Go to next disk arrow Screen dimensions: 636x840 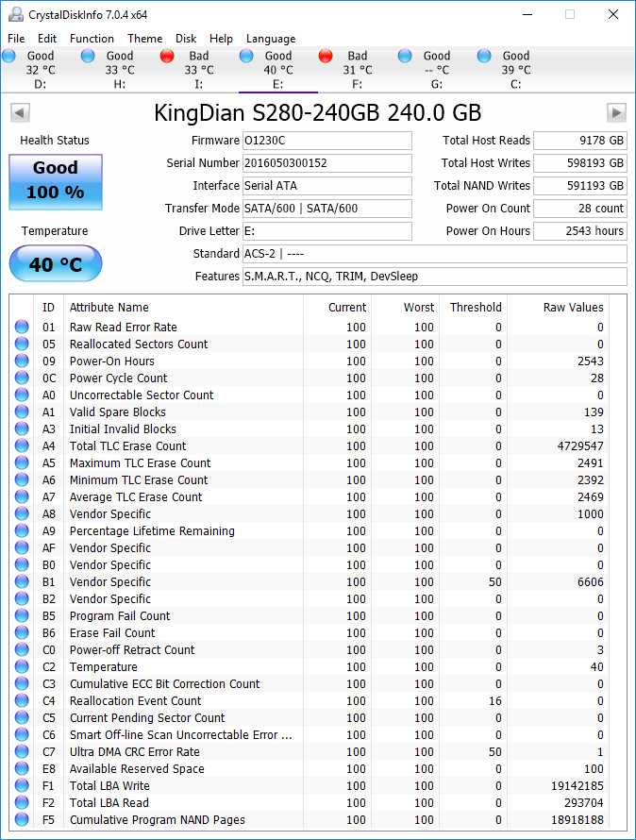[617, 113]
